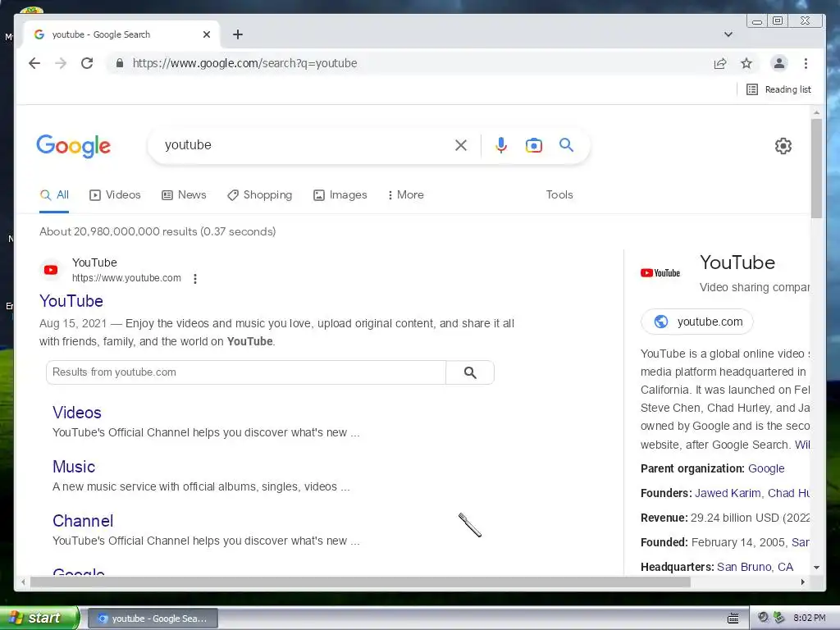Open the Chrome three-dot menu
This screenshot has height=630, width=840.
806,63
